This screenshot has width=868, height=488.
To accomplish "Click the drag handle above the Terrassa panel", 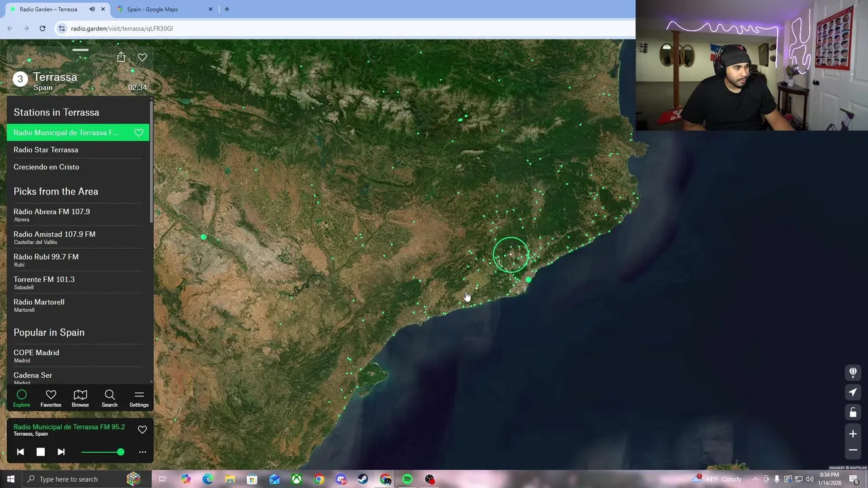I will click(x=80, y=49).
